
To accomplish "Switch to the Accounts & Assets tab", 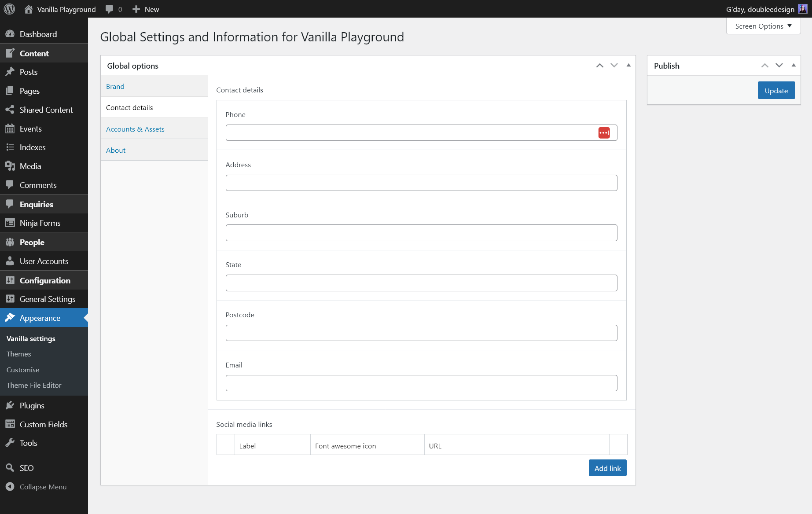I will pyautogui.click(x=135, y=129).
